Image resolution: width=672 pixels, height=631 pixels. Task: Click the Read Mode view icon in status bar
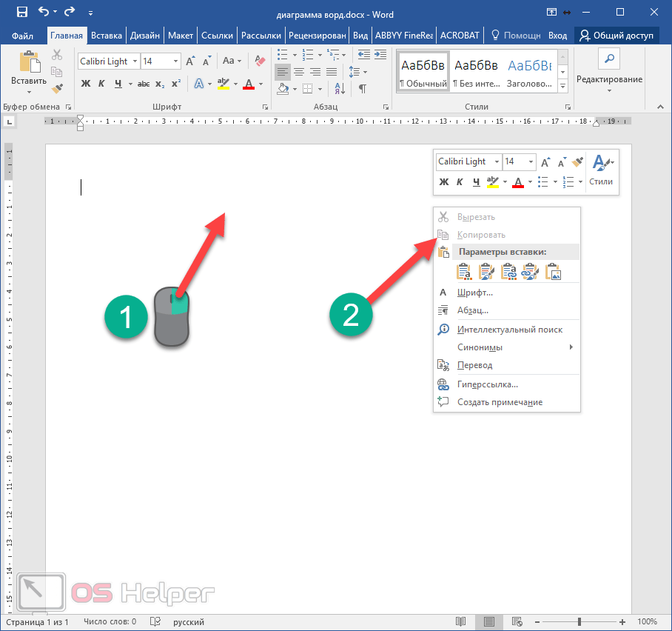(460, 621)
